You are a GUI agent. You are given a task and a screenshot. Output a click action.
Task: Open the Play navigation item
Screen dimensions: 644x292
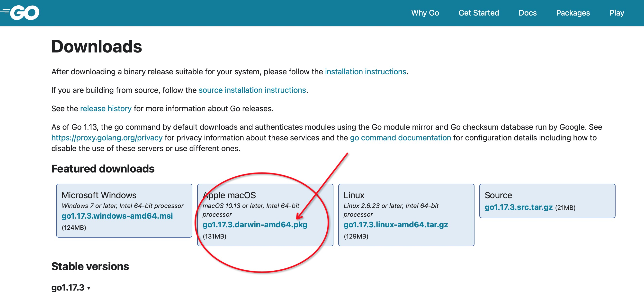(x=617, y=13)
